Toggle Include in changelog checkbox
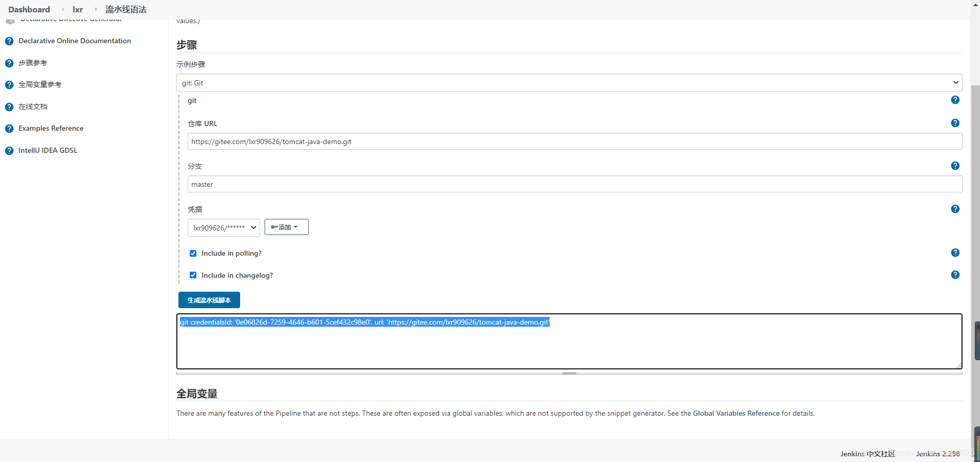 (193, 275)
